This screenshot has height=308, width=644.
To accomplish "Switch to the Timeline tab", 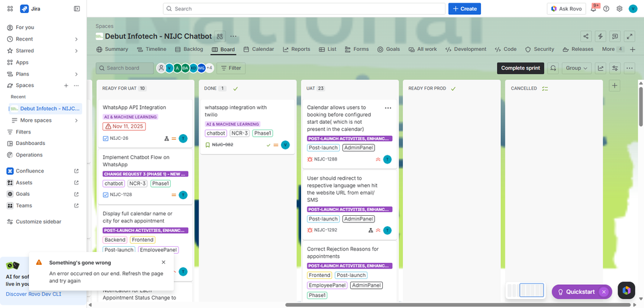I will (151, 49).
